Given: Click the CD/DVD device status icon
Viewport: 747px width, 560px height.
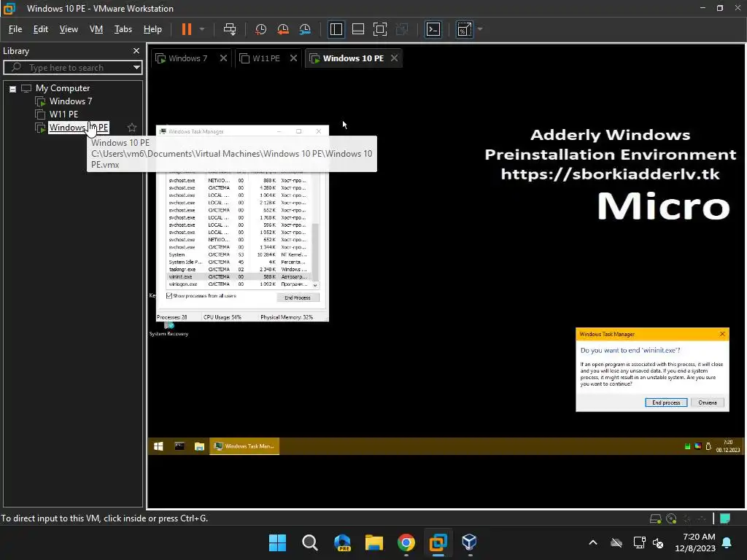Looking at the screenshot, I should (x=671, y=518).
